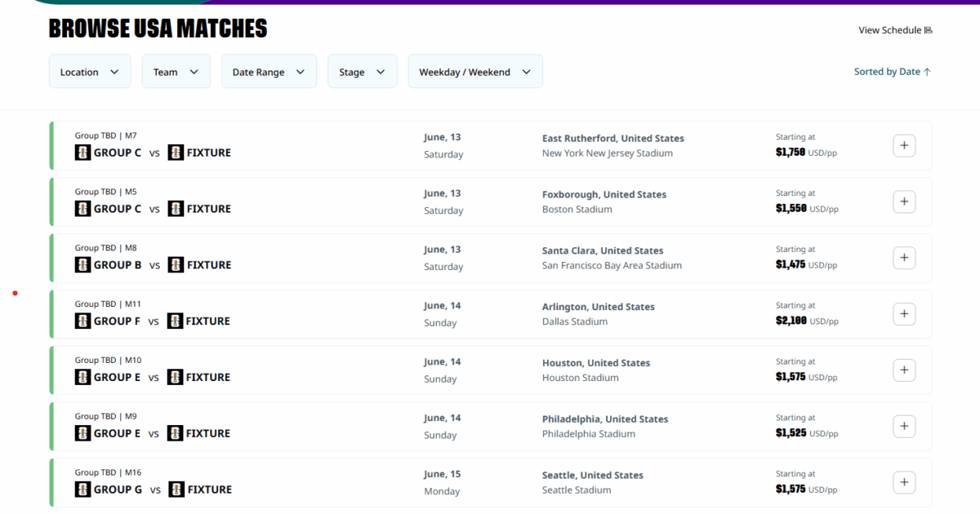980x514 pixels.
Task: Click Group E trophy icon in M9 row
Action: pos(82,433)
